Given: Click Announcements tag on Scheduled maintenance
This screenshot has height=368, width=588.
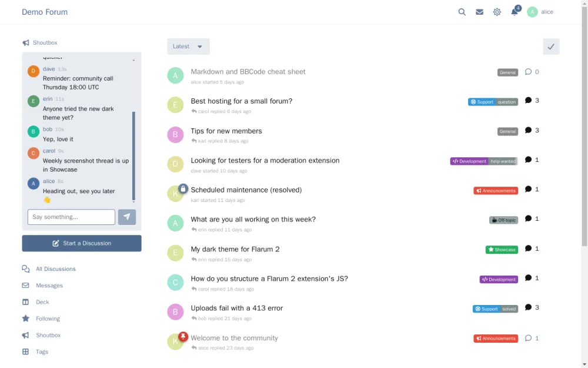Looking at the screenshot, I should [496, 191].
